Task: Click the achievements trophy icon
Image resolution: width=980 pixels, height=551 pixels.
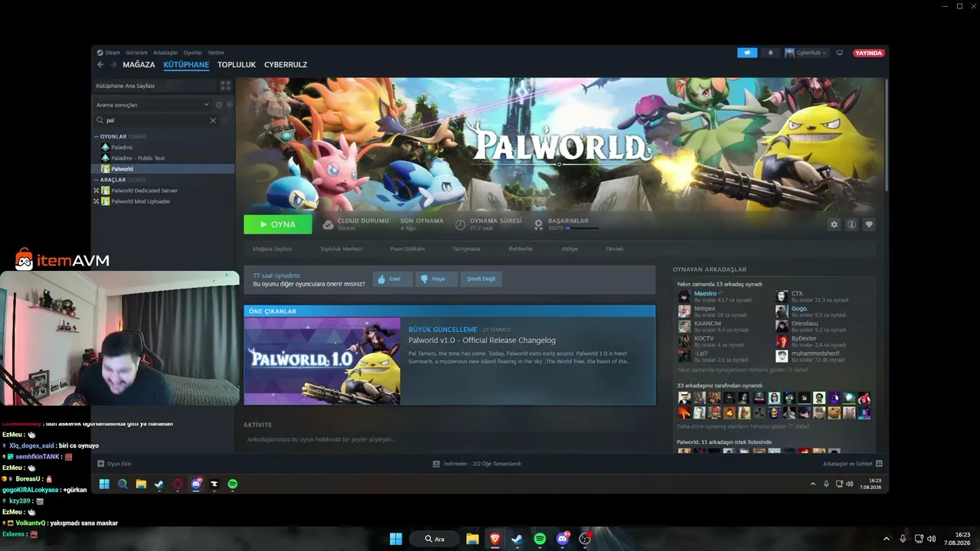Action: pos(538,225)
